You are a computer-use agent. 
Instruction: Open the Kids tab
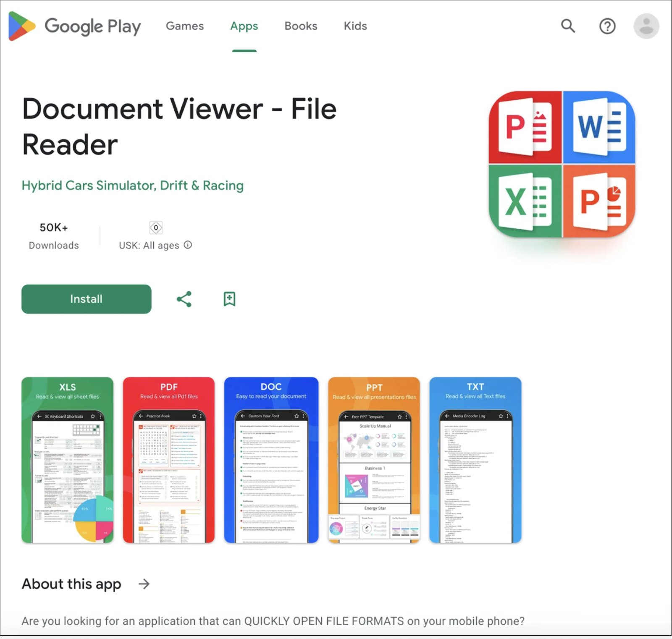tap(355, 26)
